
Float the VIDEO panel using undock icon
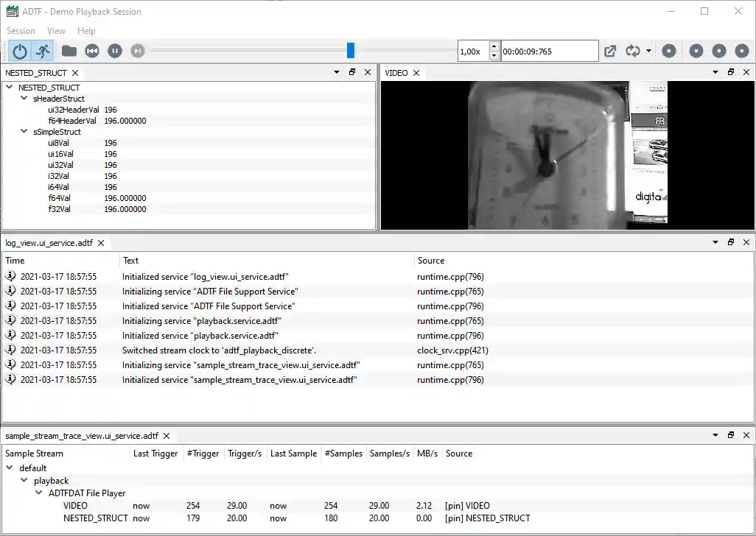pyautogui.click(x=730, y=72)
